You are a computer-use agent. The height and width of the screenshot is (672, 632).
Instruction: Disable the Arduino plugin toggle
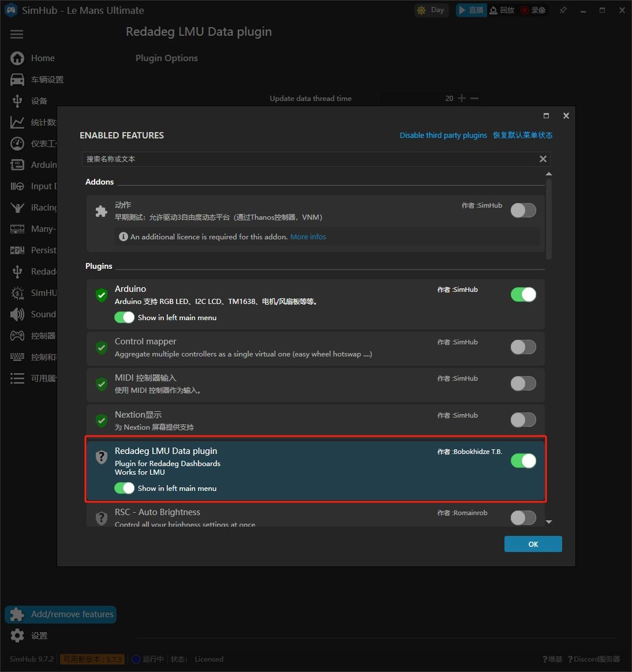[x=523, y=295]
